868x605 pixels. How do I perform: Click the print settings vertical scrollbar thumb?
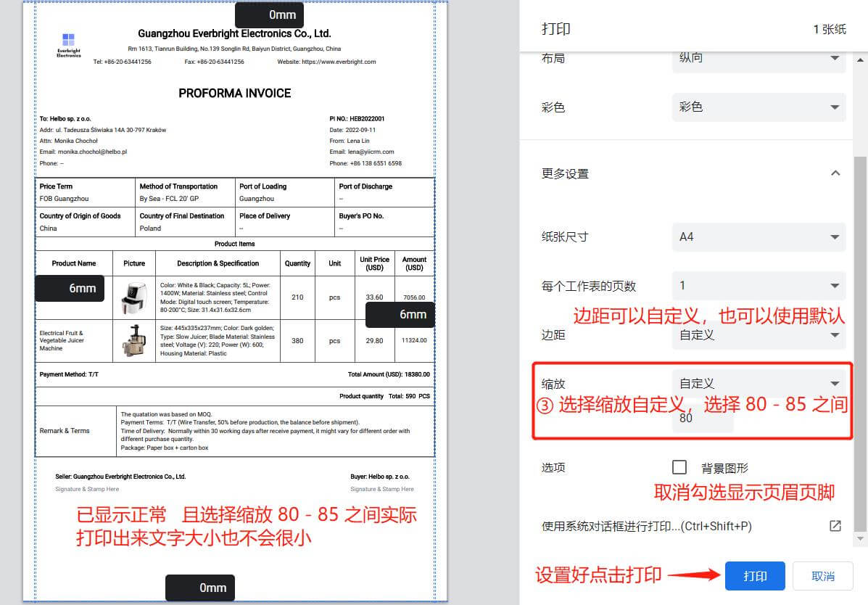coord(860,344)
